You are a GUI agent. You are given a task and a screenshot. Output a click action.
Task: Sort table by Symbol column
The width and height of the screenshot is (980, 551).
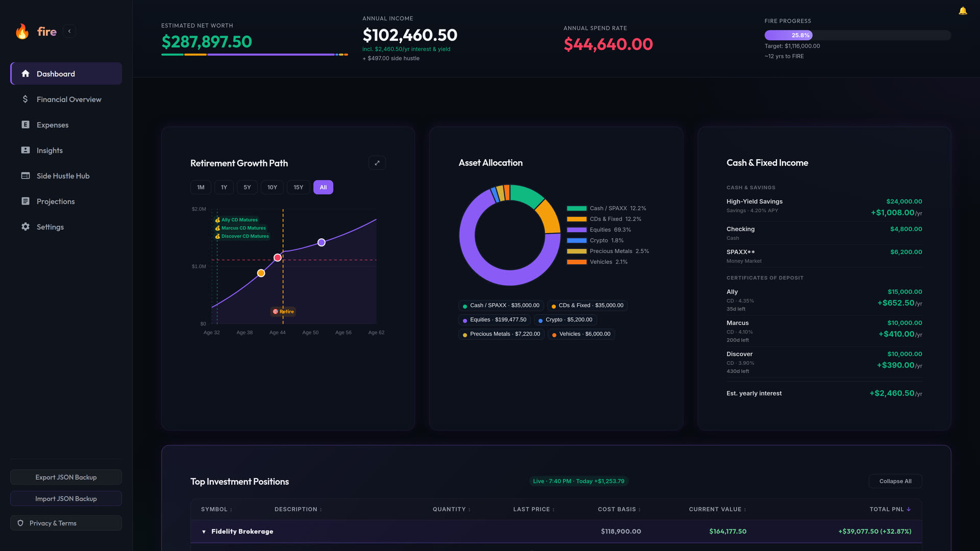[216, 509]
